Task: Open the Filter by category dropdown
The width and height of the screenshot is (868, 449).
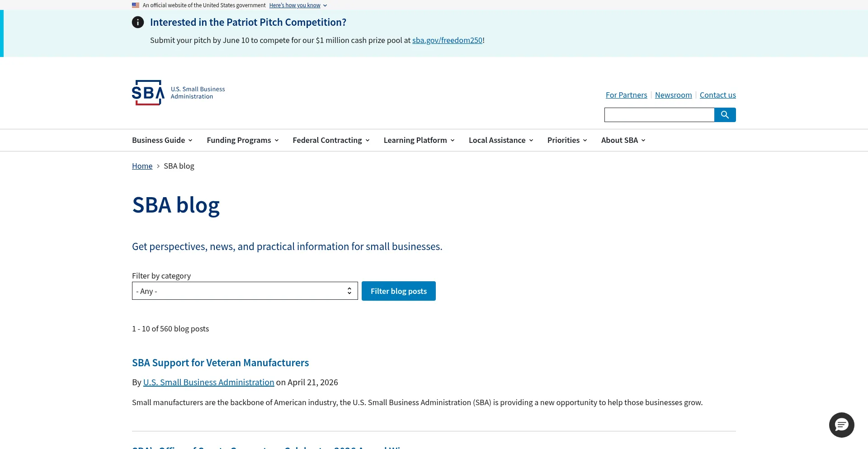Action: pos(245,291)
